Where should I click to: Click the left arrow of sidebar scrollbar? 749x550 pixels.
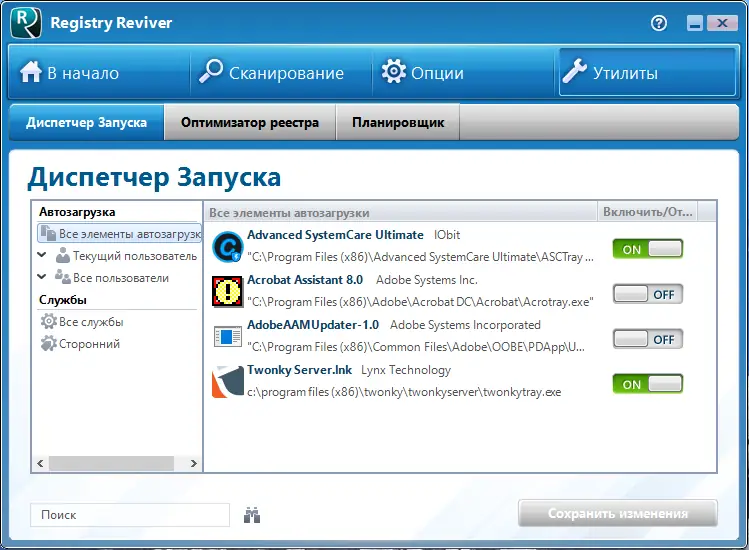[40, 463]
